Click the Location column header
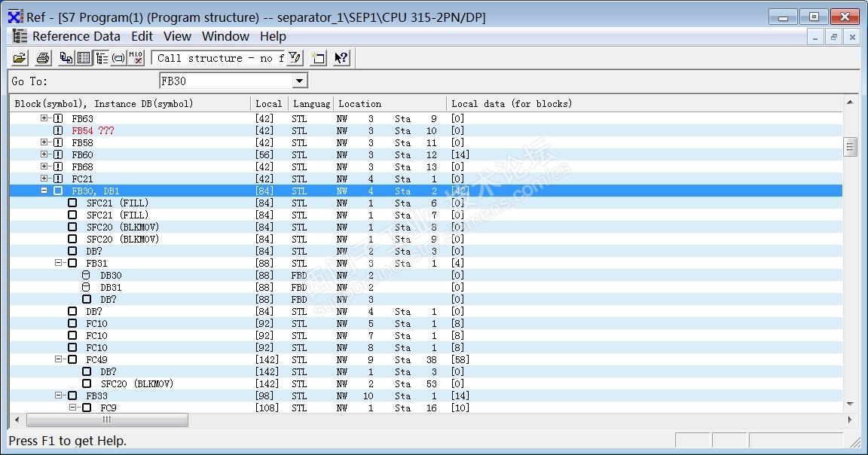Image resolution: width=868 pixels, height=455 pixels. (x=390, y=103)
